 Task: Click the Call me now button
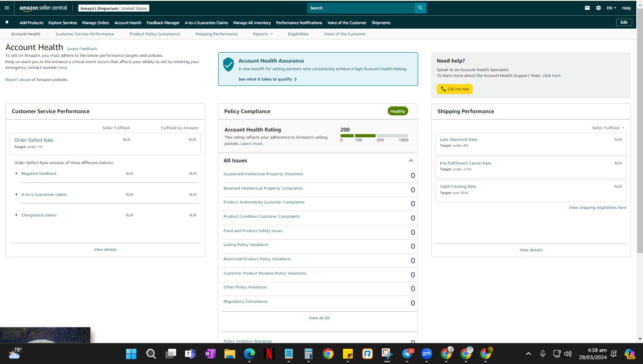(x=455, y=89)
